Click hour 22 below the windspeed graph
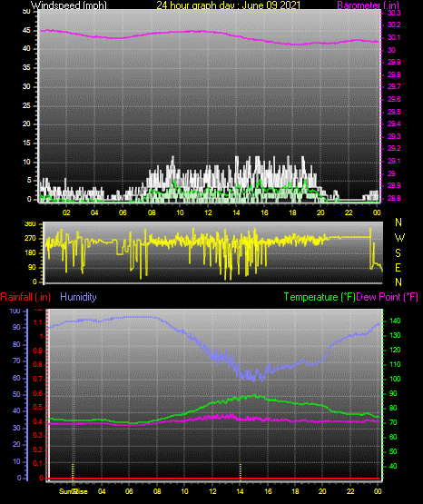Viewport: 423px width, 504px height. coord(349,212)
